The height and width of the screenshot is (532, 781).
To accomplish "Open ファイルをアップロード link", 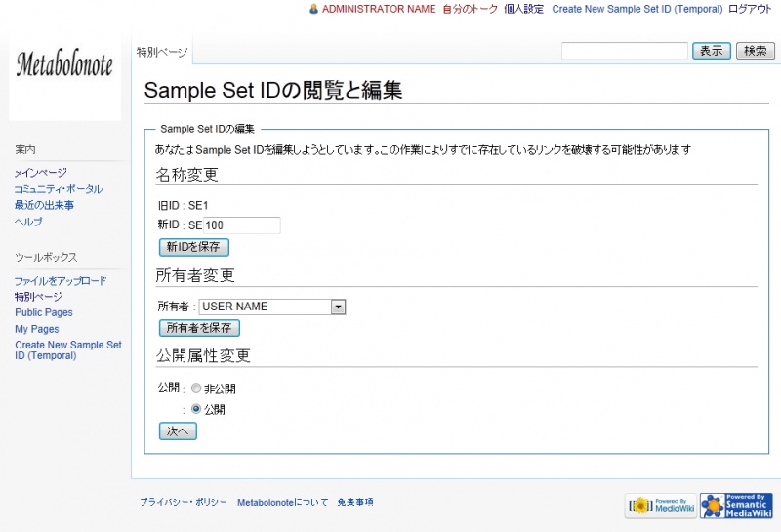I will point(61,281).
